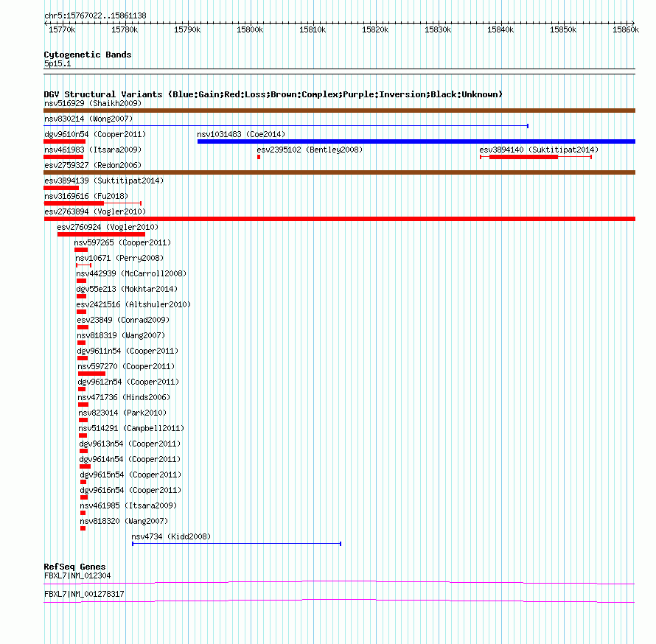Screen dimensions: 656x644
Task: Click the brown nsv516929 complex variant bar
Action: click(339, 111)
